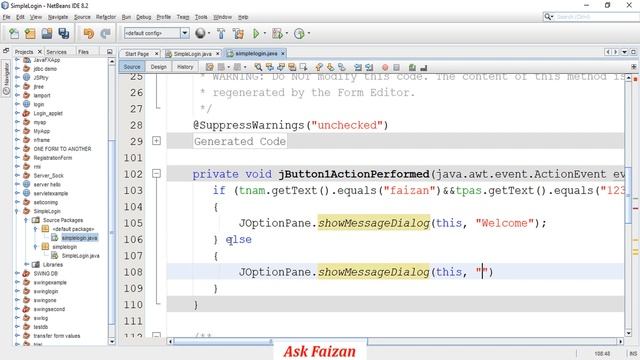Click the Find Selection magnifier icon
The width and height of the screenshot is (640, 360).
(x=258, y=67)
